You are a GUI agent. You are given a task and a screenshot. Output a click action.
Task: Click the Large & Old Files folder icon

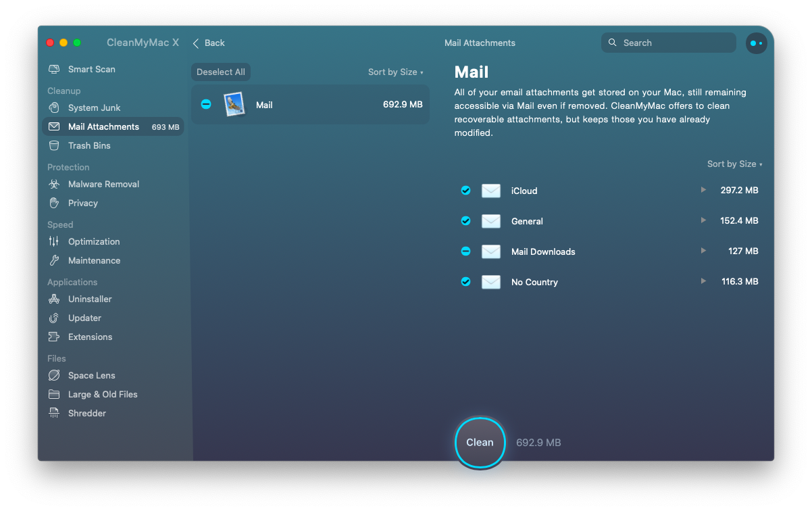tap(54, 394)
